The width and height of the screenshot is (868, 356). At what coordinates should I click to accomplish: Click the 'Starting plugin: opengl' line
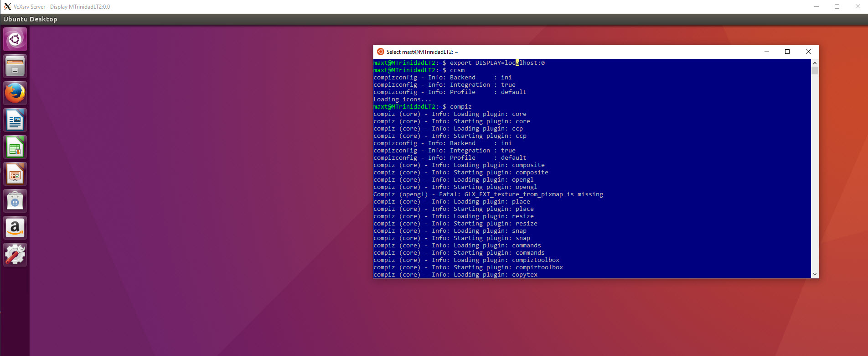455,187
